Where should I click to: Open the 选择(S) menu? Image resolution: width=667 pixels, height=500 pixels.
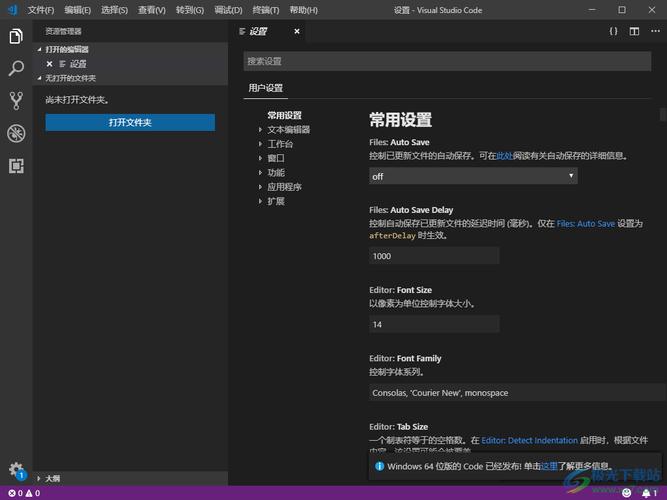coord(114,10)
